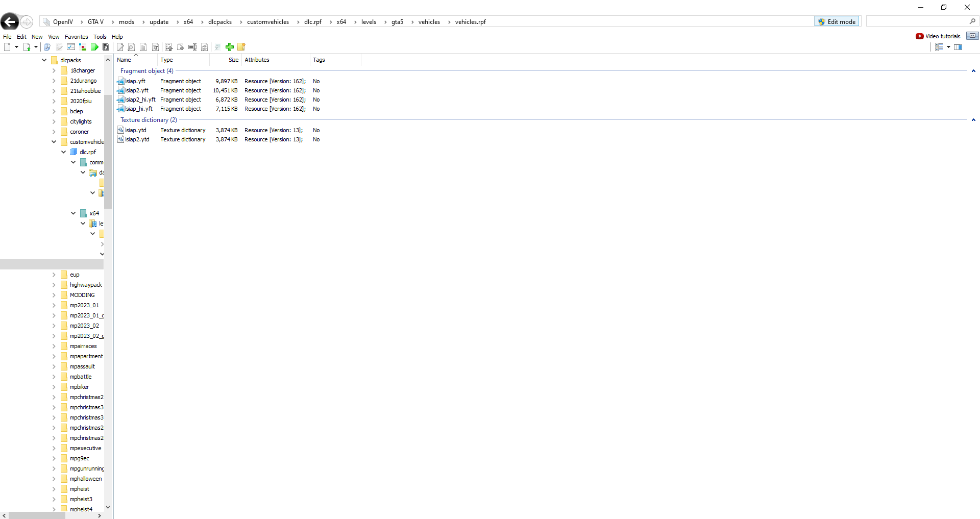Open the Favorites menu
980x519 pixels.
point(76,37)
